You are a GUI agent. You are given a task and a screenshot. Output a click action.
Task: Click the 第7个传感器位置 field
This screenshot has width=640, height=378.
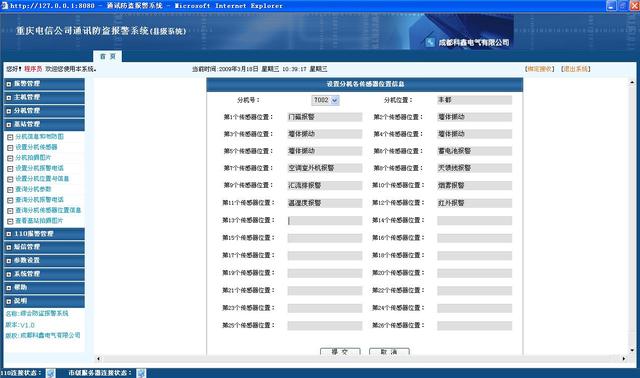pos(324,168)
